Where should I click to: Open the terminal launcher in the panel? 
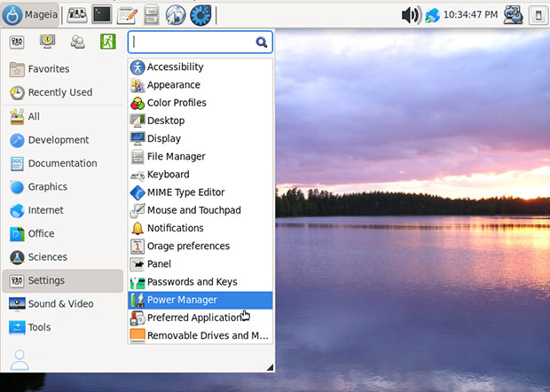click(x=102, y=15)
